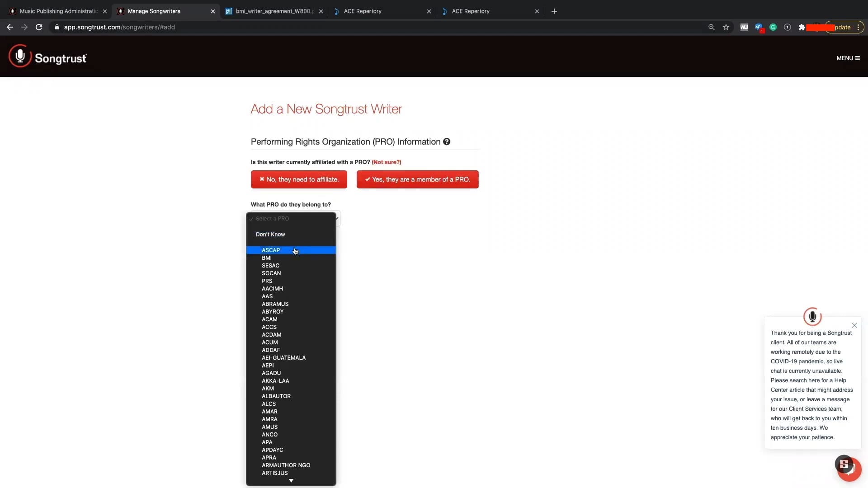This screenshot has width=868, height=488.
Task: Select ASCAP from the PRO list
Action: [271, 250]
